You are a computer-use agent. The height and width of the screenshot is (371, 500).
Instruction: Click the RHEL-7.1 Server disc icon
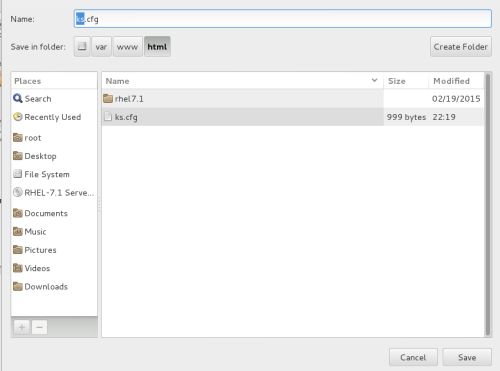(18, 192)
